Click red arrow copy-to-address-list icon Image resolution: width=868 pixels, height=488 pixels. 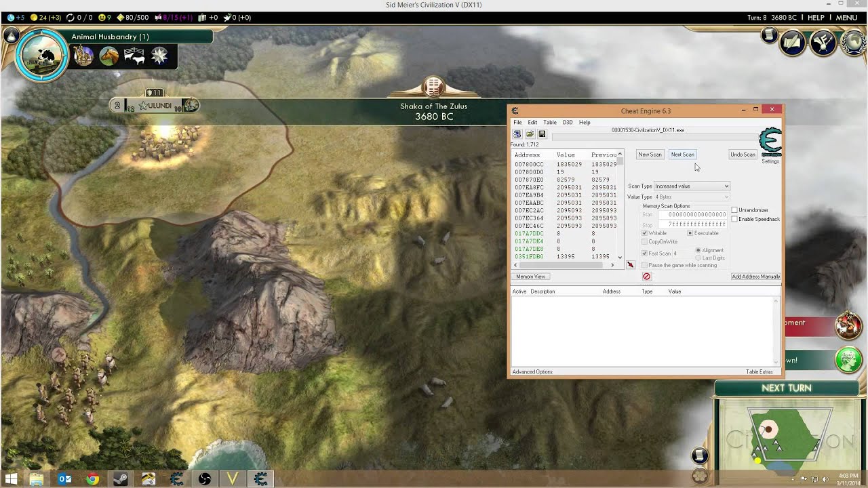[x=631, y=265]
